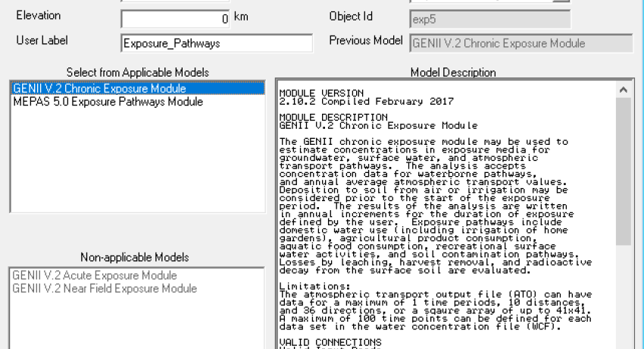Click the Model Description label
Screen dimensions: 644x349
click(x=453, y=72)
